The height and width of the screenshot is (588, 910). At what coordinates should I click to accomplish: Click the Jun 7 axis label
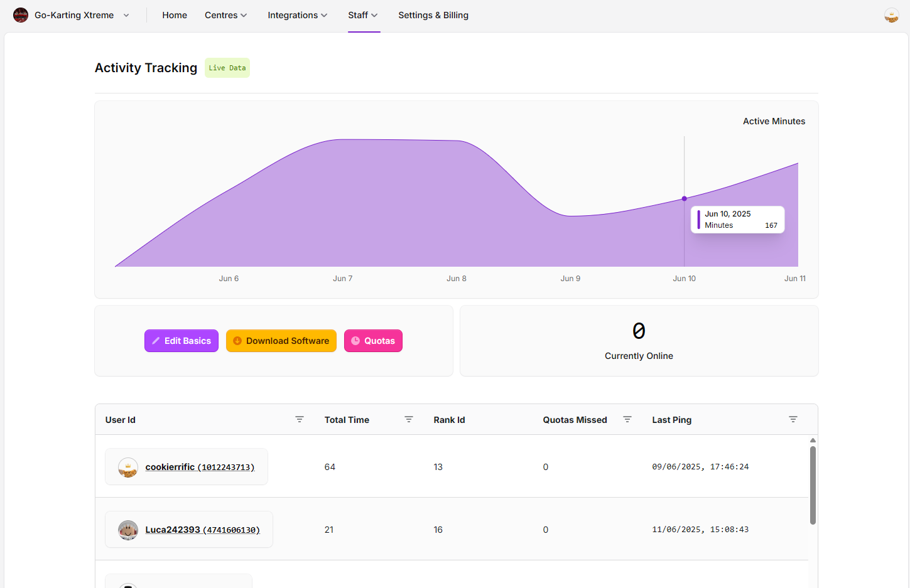point(343,279)
